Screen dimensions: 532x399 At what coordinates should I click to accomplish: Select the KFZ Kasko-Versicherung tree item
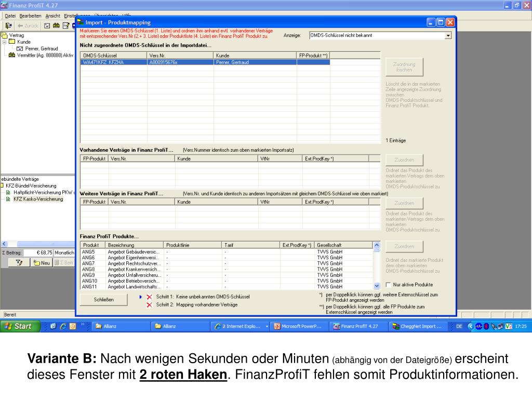pyautogui.click(x=38, y=199)
